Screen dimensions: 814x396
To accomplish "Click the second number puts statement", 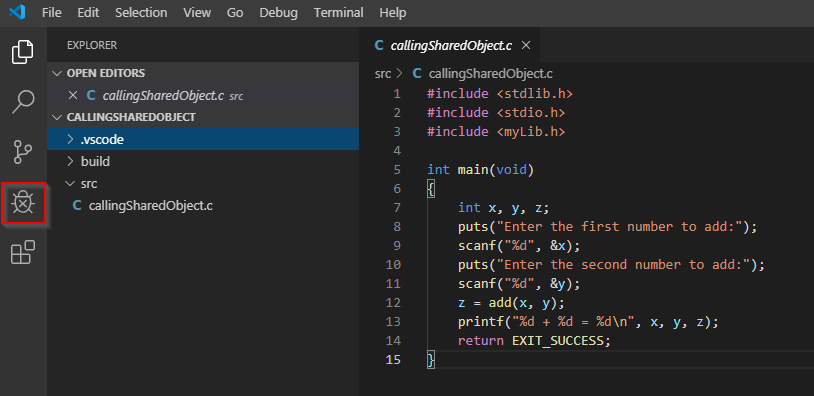I will (612, 265).
